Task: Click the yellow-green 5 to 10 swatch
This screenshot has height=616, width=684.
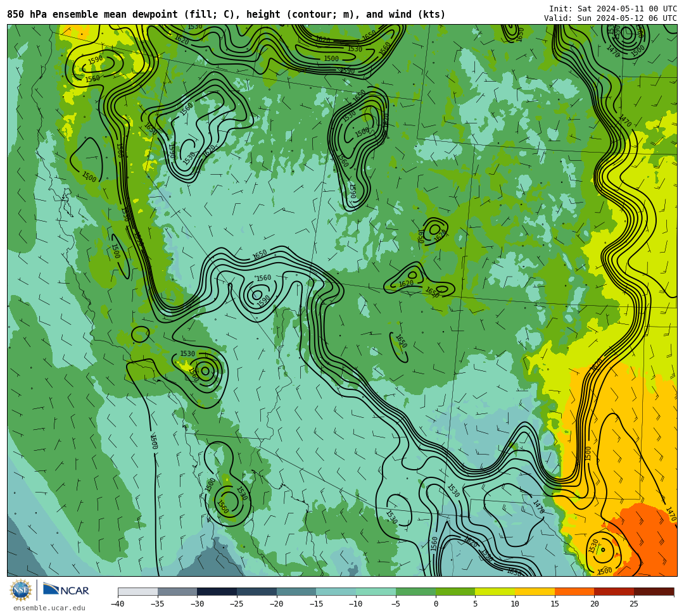Action: pyautogui.click(x=495, y=591)
